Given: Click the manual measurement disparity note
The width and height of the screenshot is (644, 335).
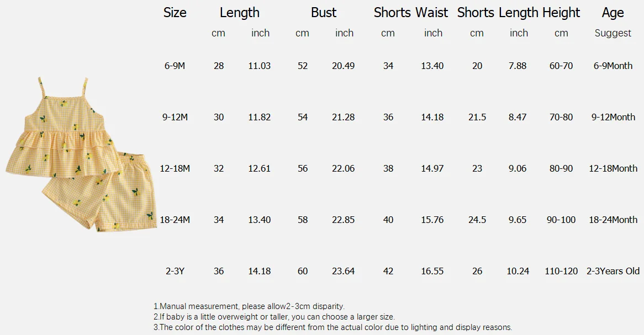Looking at the screenshot, I should [249, 306].
